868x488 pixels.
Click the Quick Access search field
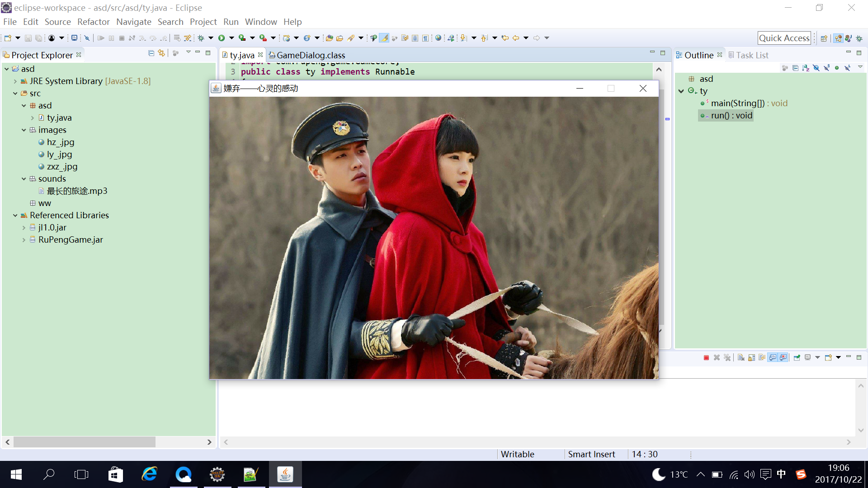click(x=784, y=38)
